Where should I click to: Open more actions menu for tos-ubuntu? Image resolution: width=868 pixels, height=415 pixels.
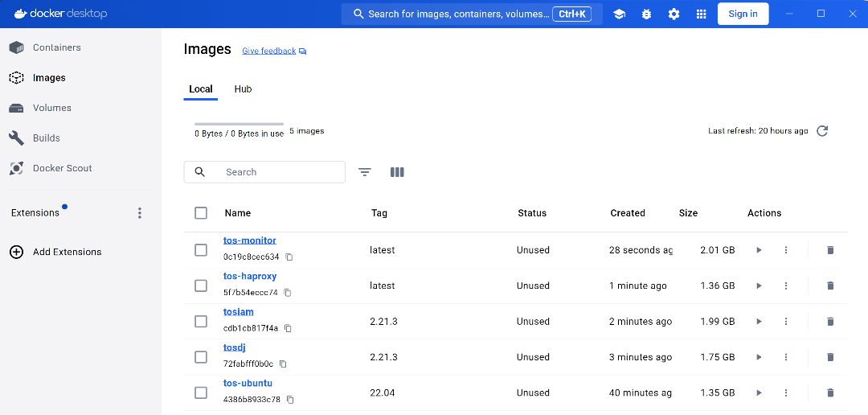[785, 392]
